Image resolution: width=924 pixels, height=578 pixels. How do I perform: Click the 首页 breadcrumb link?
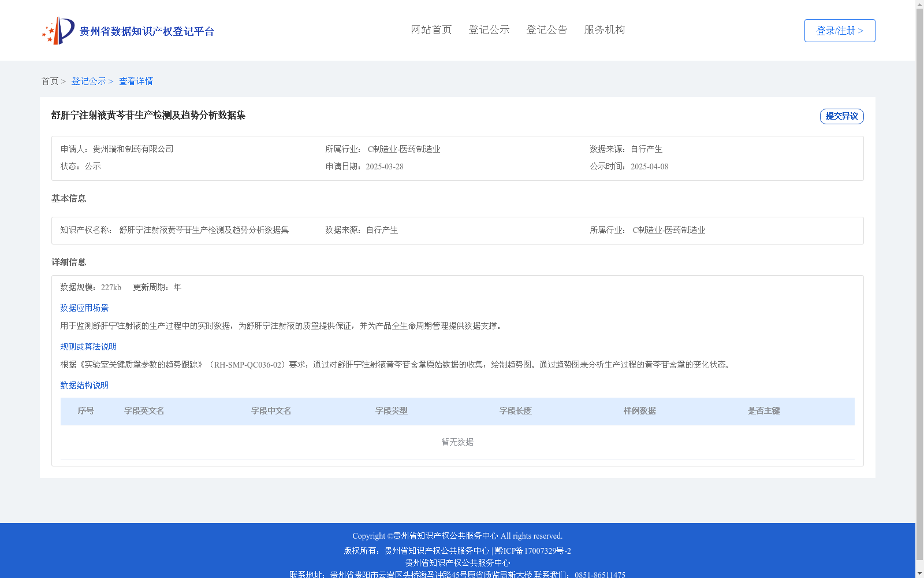click(x=50, y=81)
